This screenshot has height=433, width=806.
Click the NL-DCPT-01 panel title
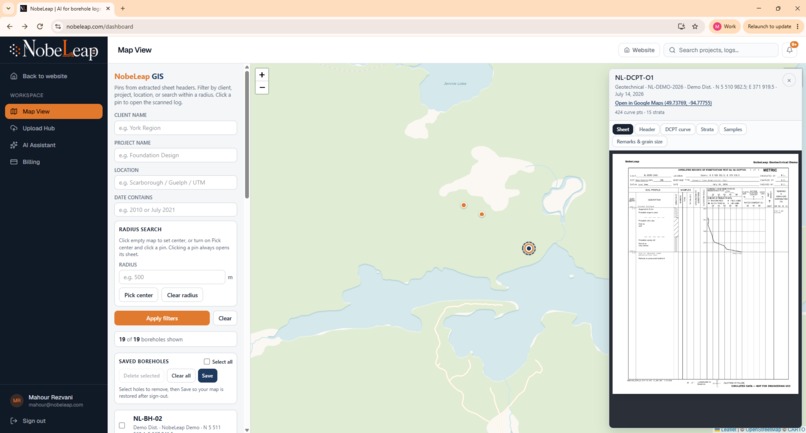coord(634,78)
